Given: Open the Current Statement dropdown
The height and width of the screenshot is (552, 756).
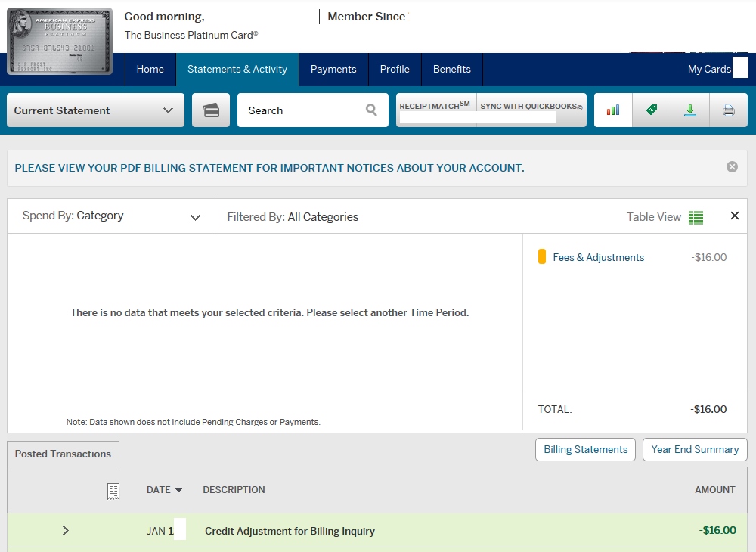Looking at the screenshot, I should (x=95, y=110).
